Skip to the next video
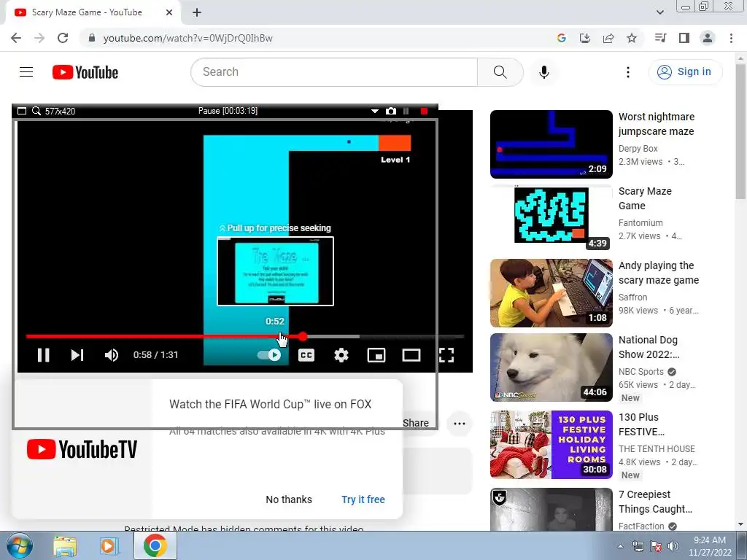 point(77,355)
